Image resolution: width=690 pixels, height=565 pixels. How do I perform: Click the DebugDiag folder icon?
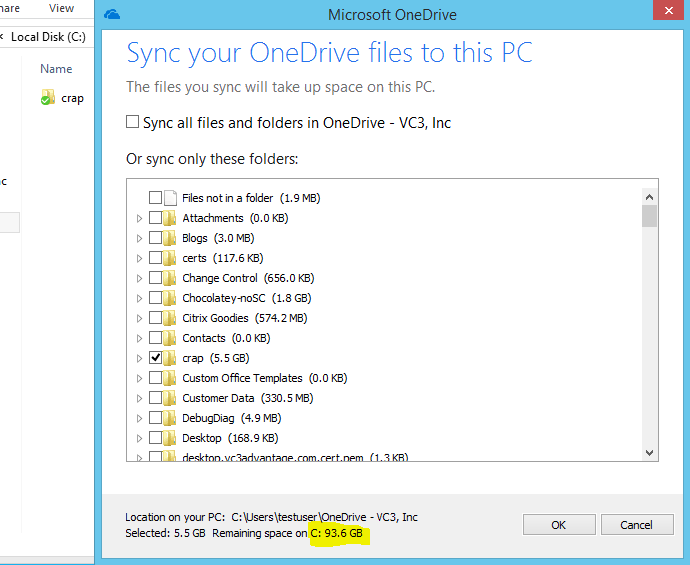pos(169,418)
